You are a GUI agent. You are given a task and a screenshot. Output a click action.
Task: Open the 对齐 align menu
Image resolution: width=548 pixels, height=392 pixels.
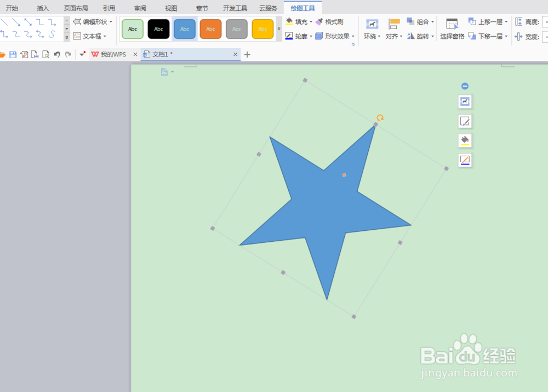pos(394,29)
